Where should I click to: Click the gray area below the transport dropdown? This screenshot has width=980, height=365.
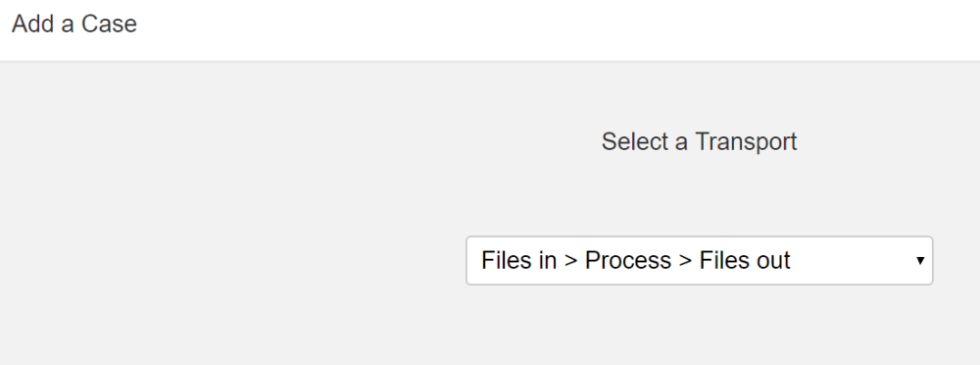pyautogui.click(x=700, y=326)
